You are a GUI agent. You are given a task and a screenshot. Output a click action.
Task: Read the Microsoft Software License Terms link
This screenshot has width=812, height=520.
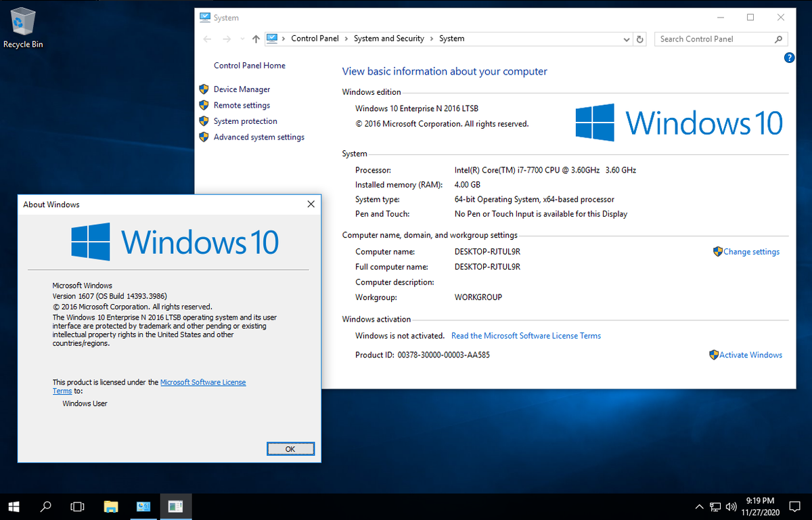click(526, 336)
